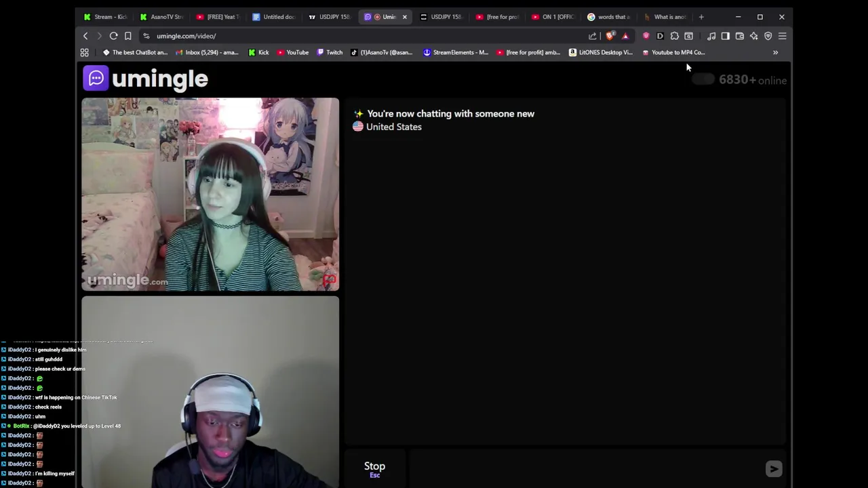Image resolution: width=868 pixels, height=488 pixels.
Task: Click the stranger's webcam video
Action: 210,195
